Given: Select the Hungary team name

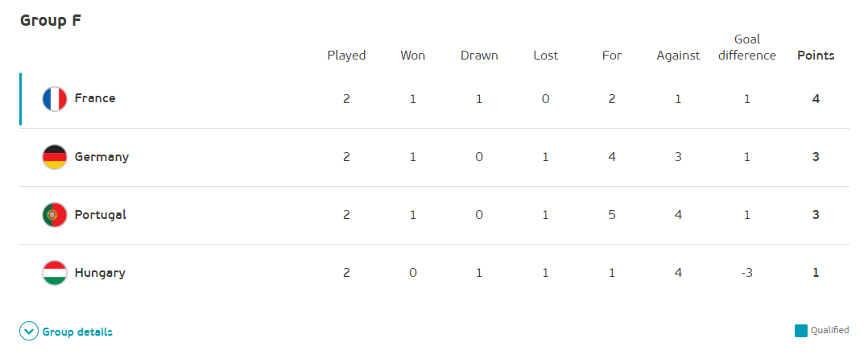Looking at the screenshot, I should 100,273.
